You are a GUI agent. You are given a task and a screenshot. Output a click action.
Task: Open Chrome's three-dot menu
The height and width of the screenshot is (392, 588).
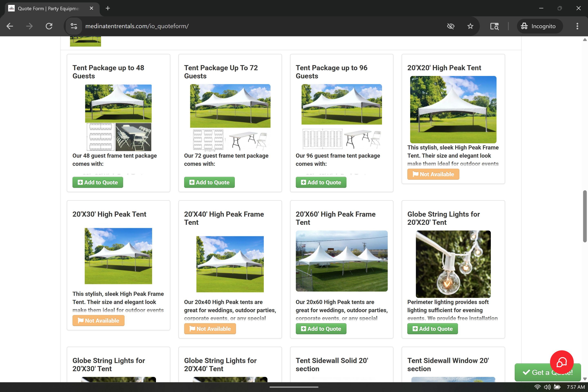point(577,26)
